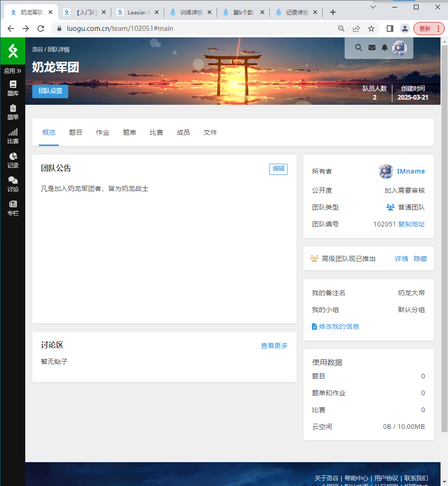Open the 题单 problem list sidebar icon
448x486 pixels.
tap(13, 112)
